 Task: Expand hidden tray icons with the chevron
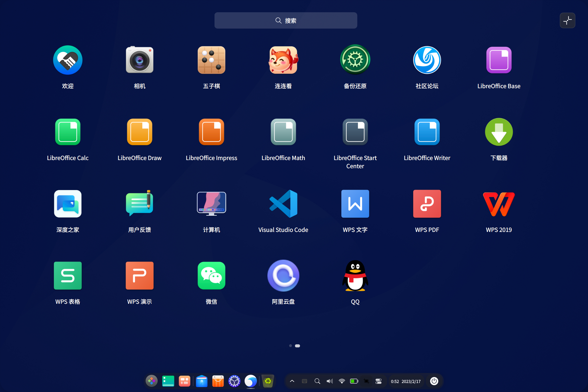coord(292,381)
